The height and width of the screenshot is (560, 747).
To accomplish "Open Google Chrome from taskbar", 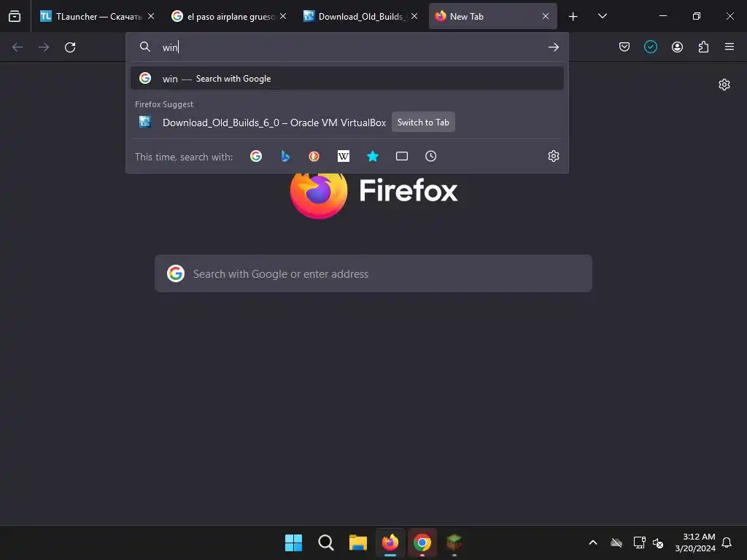I will [422, 542].
